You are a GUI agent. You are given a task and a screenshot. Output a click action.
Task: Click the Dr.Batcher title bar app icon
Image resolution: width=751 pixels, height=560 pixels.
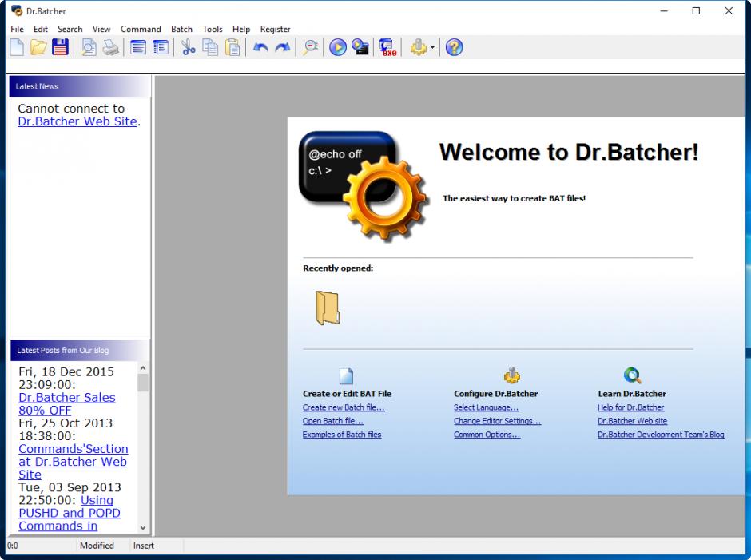point(17,10)
